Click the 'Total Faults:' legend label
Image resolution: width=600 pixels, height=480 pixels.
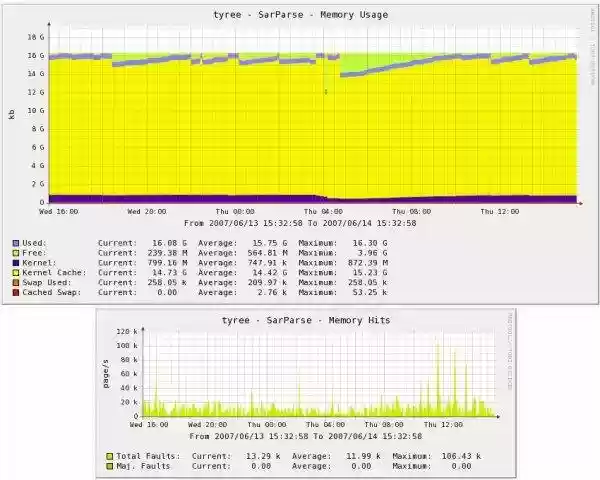pos(148,456)
